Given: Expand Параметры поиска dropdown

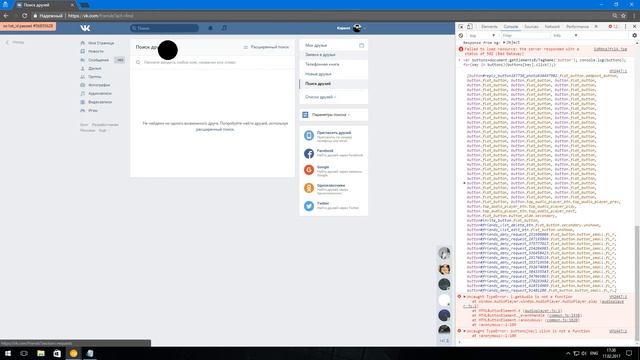Looking at the screenshot, I should pyautogui.click(x=331, y=115).
